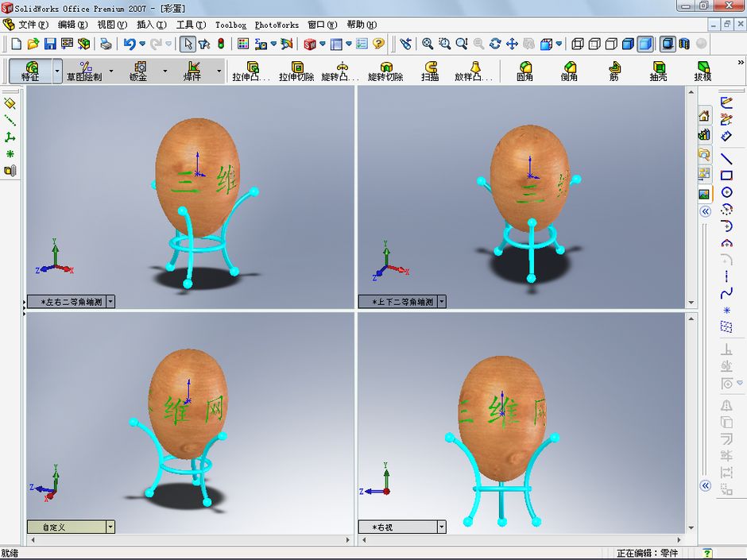
Task: Save the model using the floppy disk icon
Action: pyautogui.click(x=49, y=44)
